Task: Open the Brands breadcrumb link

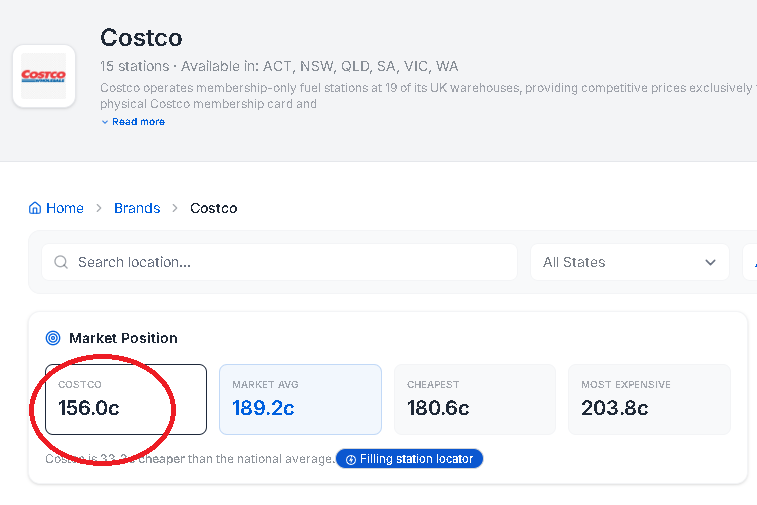Action: coord(137,208)
